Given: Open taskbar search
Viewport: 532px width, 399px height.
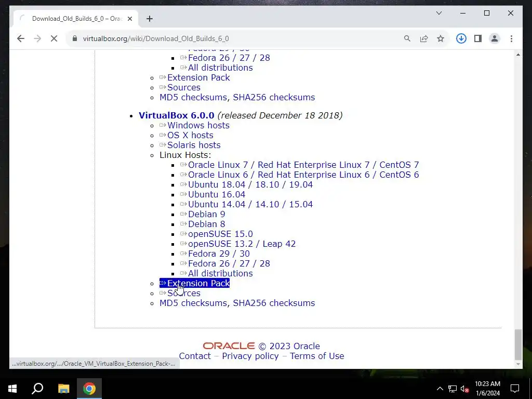Looking at the screenshot, I should pyautogui.click(x=37, y=389).
